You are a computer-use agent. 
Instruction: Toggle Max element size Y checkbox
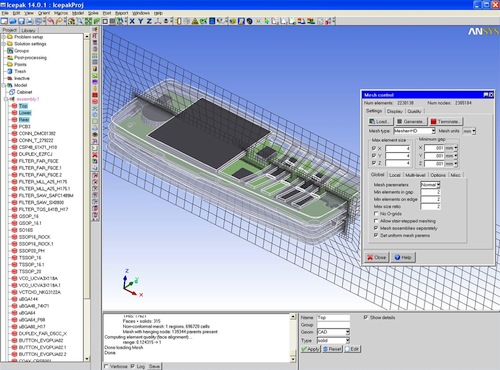(x=374, y=156)
